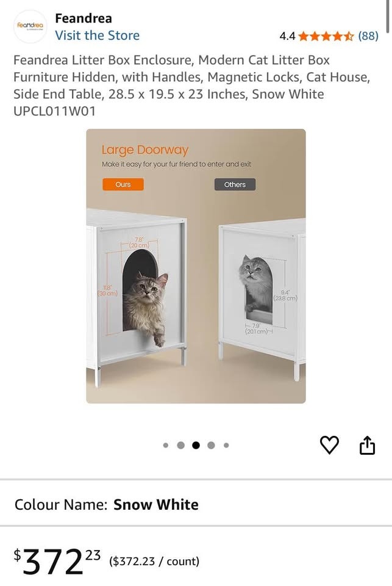Image resolution: width=392 pixels, height=586 pixels.
Task: Tap the heart wishlist icon
Action: [329, 445]
